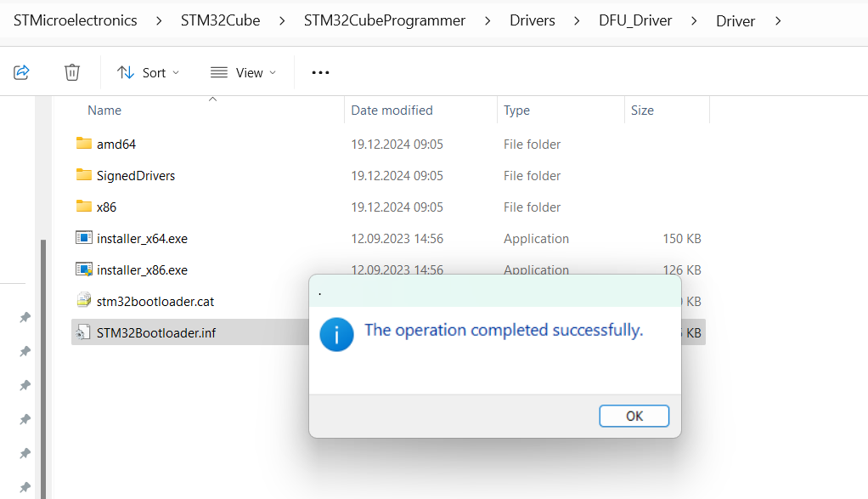
Task: Open the Sort dropdown
Action: 148,72
